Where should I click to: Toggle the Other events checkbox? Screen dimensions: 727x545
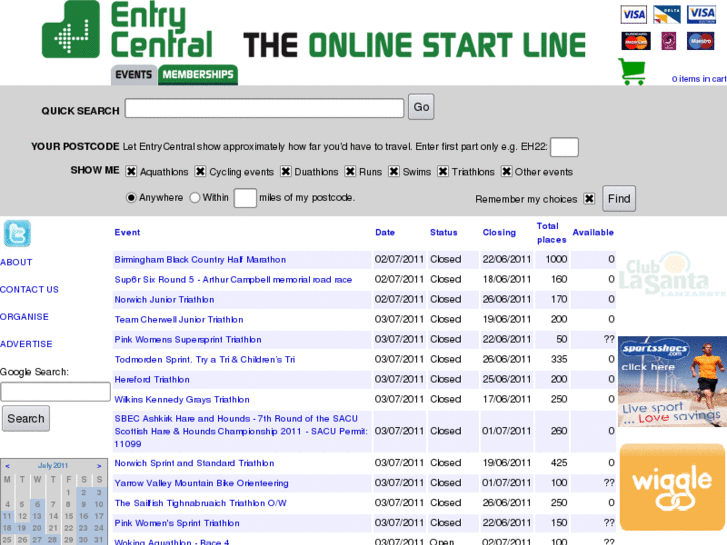[x=506, y=172]
